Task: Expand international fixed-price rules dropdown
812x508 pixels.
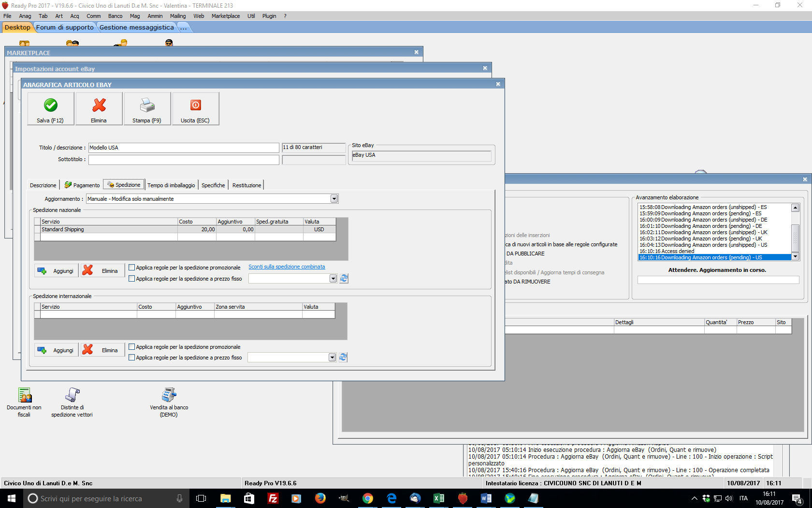Action: coord(332,358)
